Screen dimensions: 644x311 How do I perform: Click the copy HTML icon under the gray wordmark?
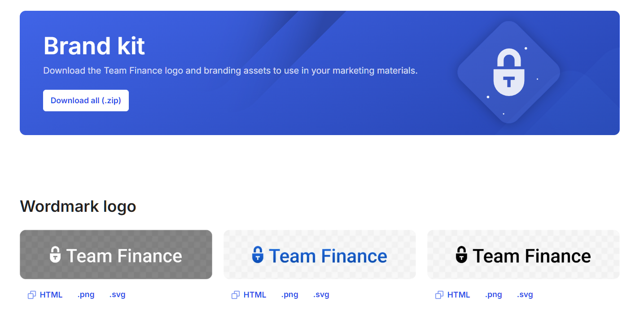[31, 294]
